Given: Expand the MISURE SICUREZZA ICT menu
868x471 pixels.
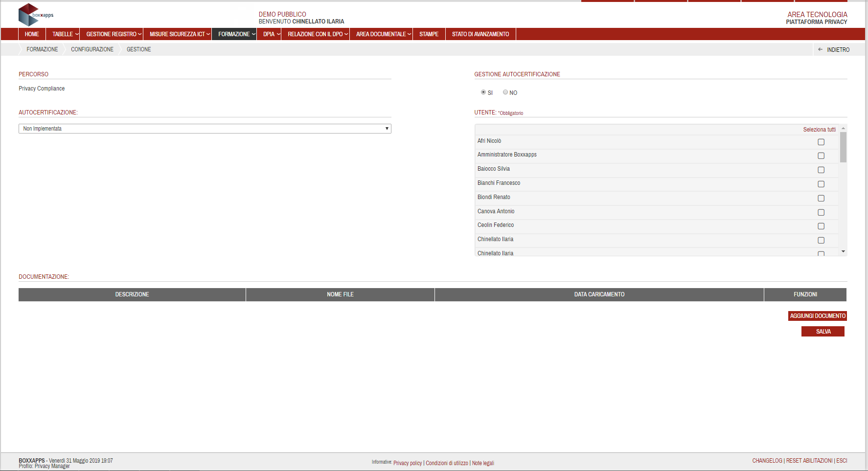Looking at the screenshot, I should click(177, 34).
